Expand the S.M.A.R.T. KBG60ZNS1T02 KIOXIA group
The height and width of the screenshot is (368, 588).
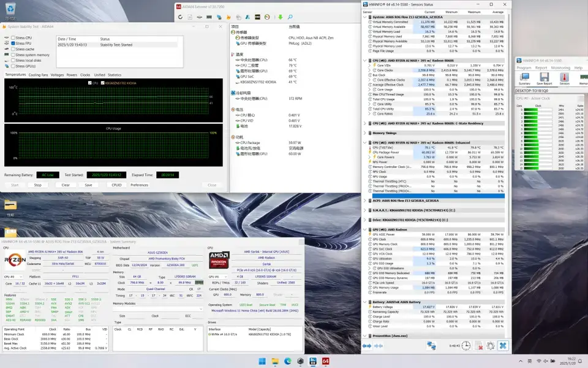pyautogui.click(x=365, y=210)
